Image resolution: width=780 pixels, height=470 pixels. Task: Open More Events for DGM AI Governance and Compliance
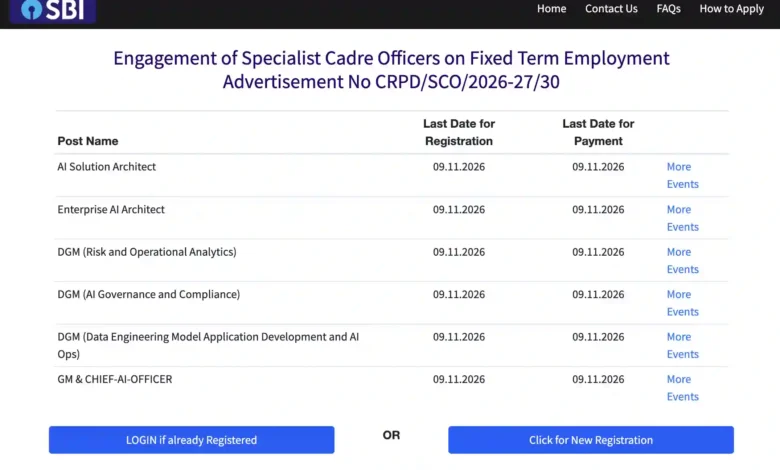click(682, 303)
